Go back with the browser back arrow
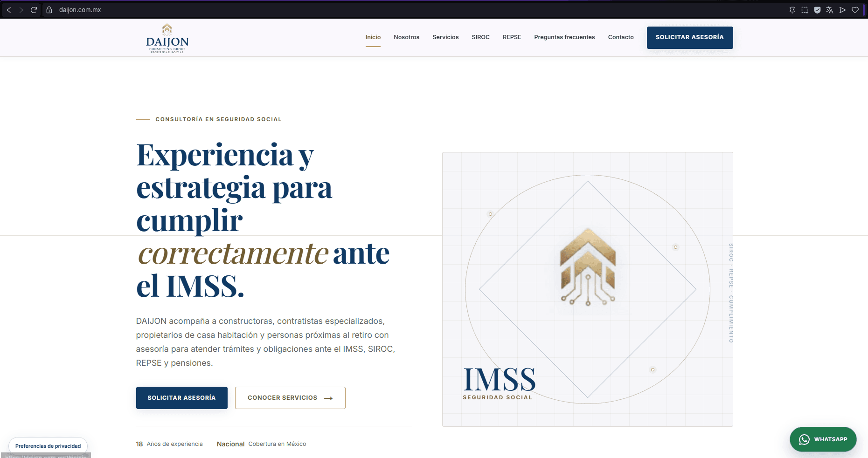 tap(9, 10)
